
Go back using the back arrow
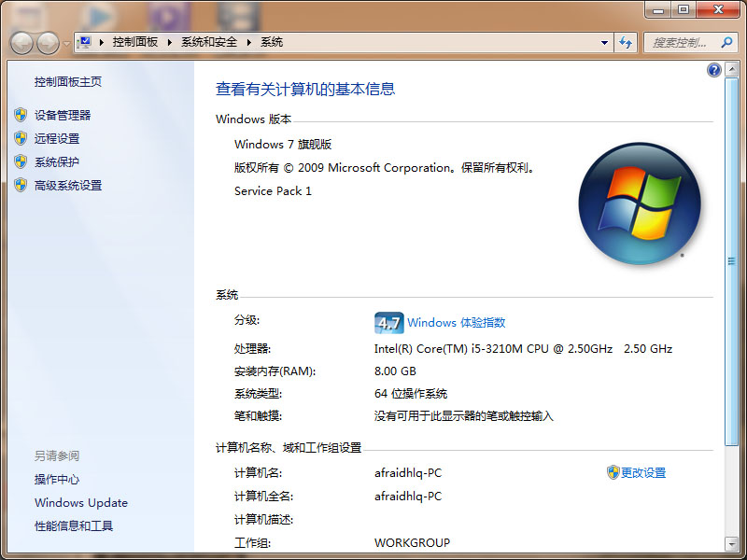[21, 42]
